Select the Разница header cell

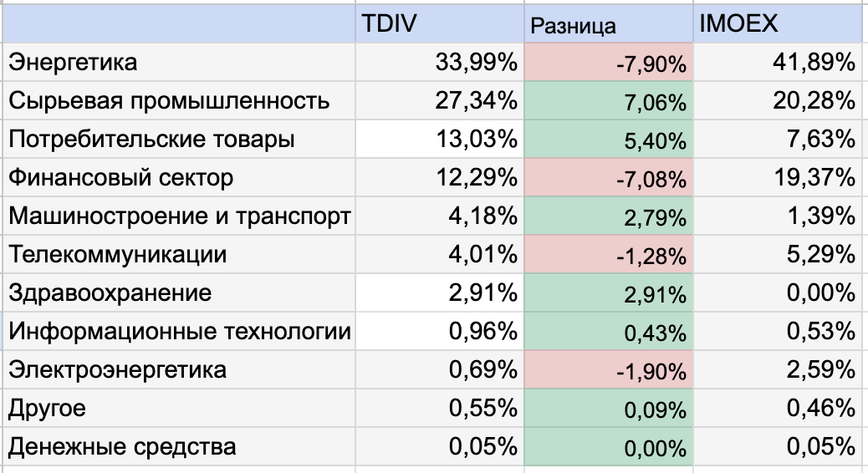coord(609,23)
